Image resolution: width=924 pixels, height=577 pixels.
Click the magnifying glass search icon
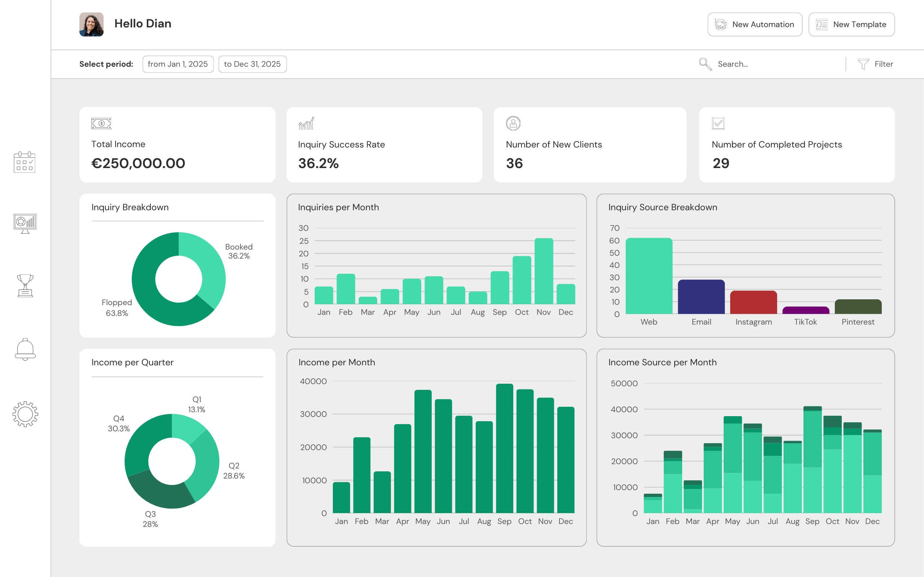pyautogui.click(x=705, y=64)
